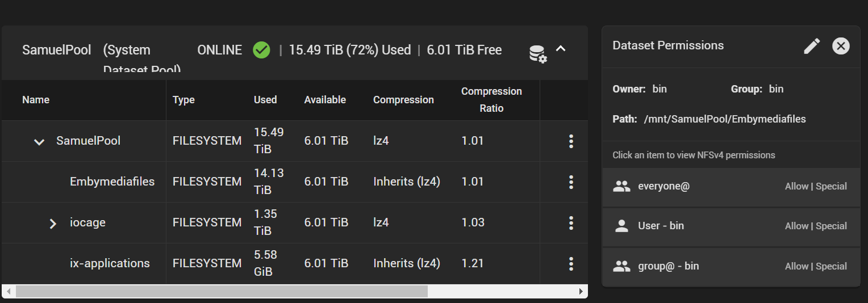The image size is (868, 303).
Task: Collapse the SamuelPool pool panel
Action: click(x=561, y=49)
